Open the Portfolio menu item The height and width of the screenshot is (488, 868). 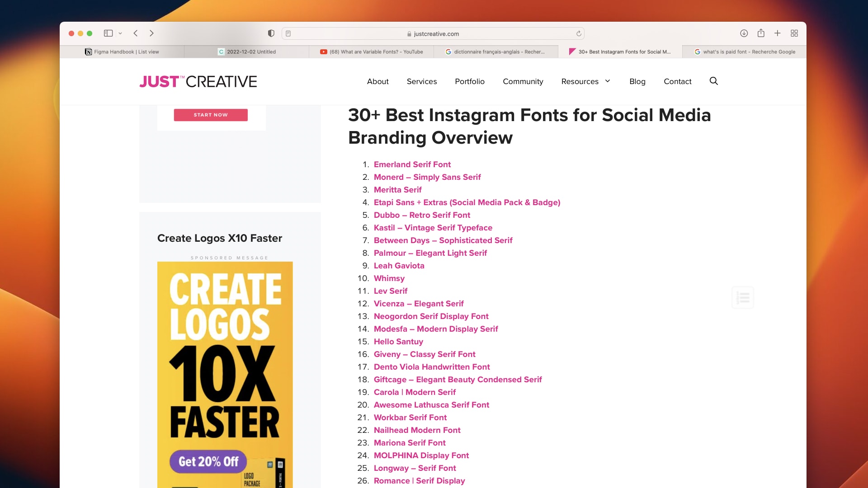coord(470,81)
